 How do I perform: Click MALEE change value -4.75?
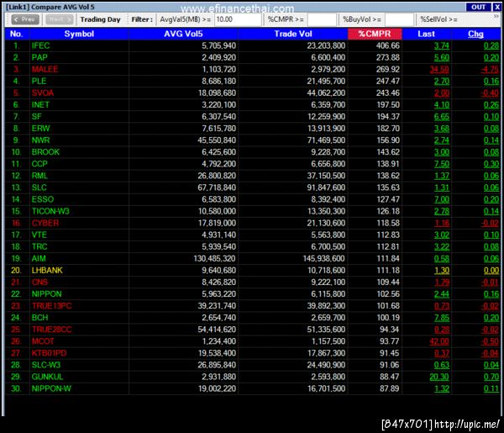(490, 69)
